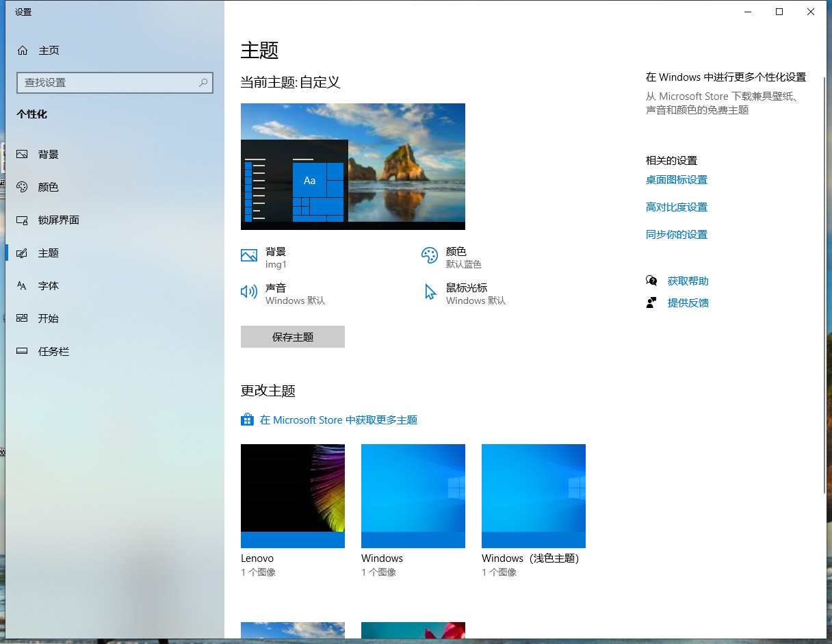Viewport: 832px width, 644px height.
Task: Click the background image icon under current theme
Action: click(x=249, y=256)
